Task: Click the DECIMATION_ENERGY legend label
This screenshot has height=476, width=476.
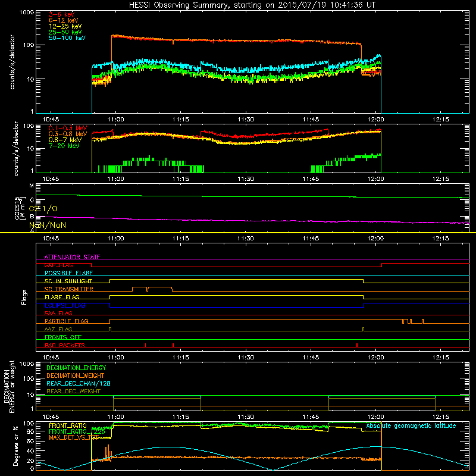Action: (x=76, y=368)
